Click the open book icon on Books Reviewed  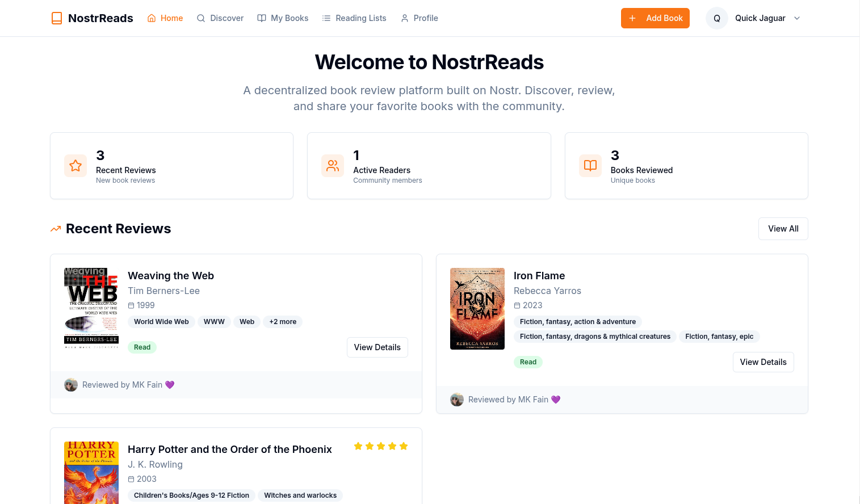coord(590,165)
